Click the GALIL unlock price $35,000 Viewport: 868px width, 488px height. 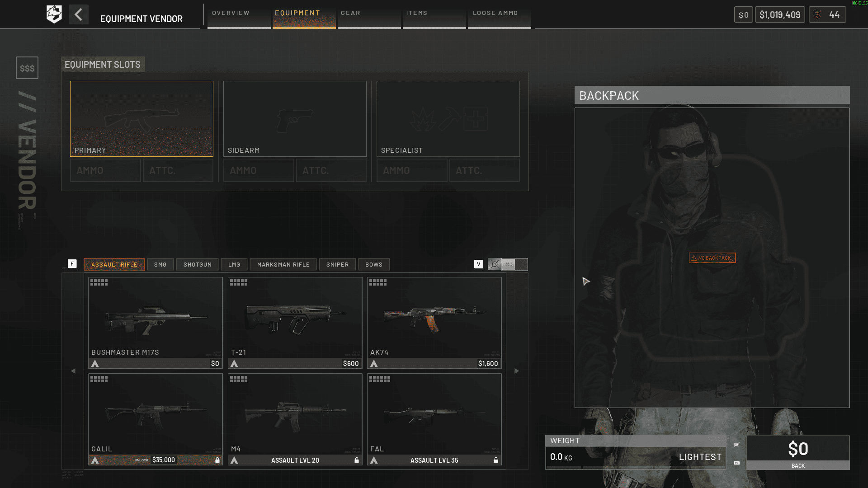point(164,460)
